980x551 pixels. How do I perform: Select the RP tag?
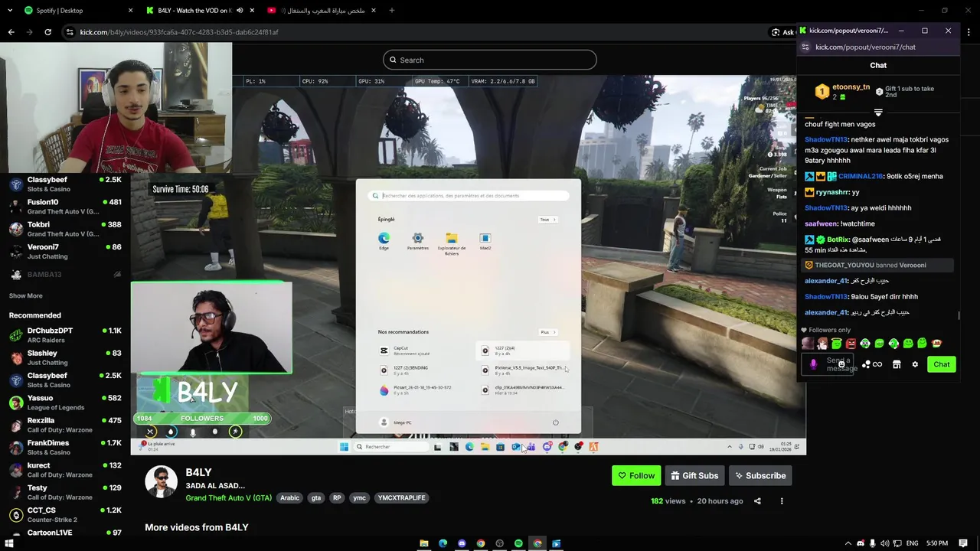(x=337, y=497)
